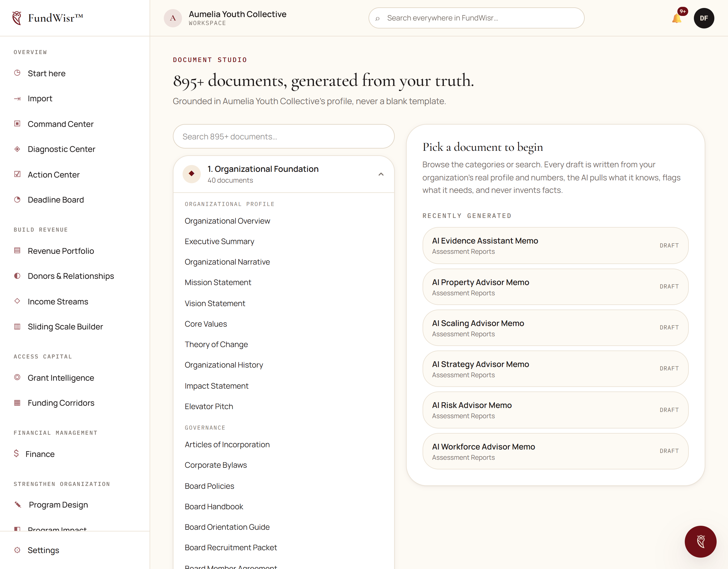Click the Organizational Foundation diamond badge
This screenshot has height=569, width=728.
pyautogui.click(x=192, y=174)
